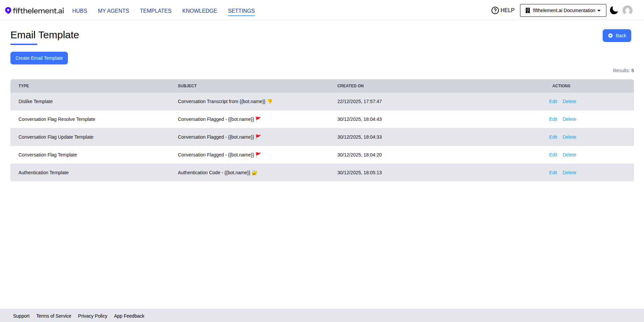This screenshot has height=322, width=644.
Task: Delete Conversation Flag Resolve Template
Action: (x=569, y=119)
